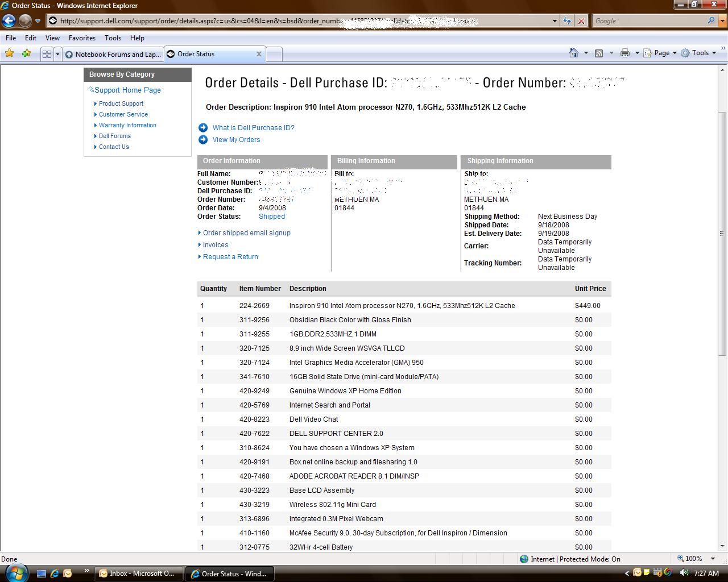Switch to Inbox - Microsoft Outlook taskbar button

click(138, 573)
